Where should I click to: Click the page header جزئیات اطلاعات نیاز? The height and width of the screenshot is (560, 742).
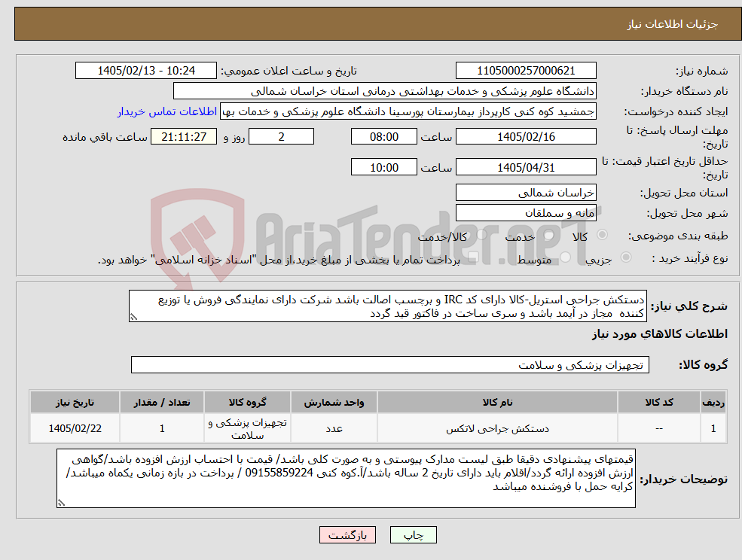tap(673, 24)
